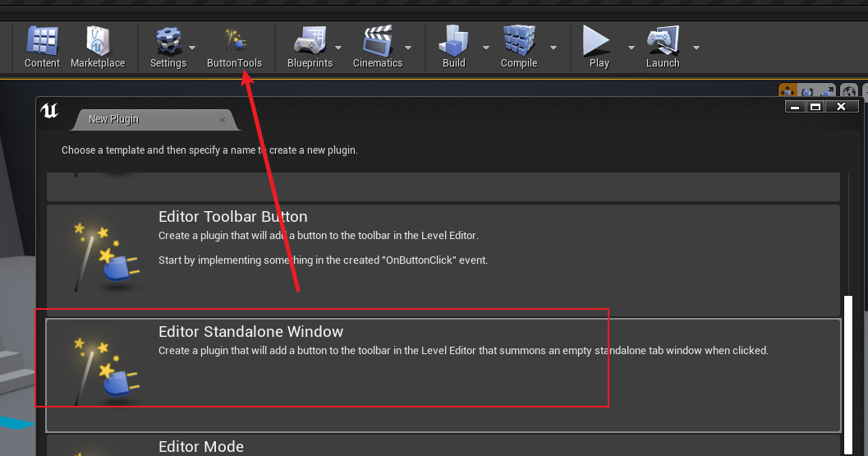Click the ButtonTools plugin toolbar button
This screenshot has width=868, height=456.
(x=234, y=48)
